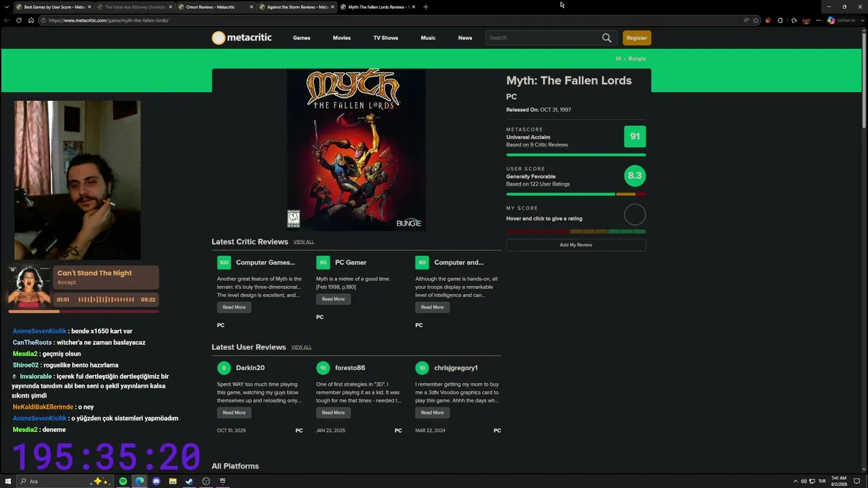The width and height of the screenshot is (868, 488).
Task: Switch to Against the Storm Reviews tab
Action: point(297,7)
